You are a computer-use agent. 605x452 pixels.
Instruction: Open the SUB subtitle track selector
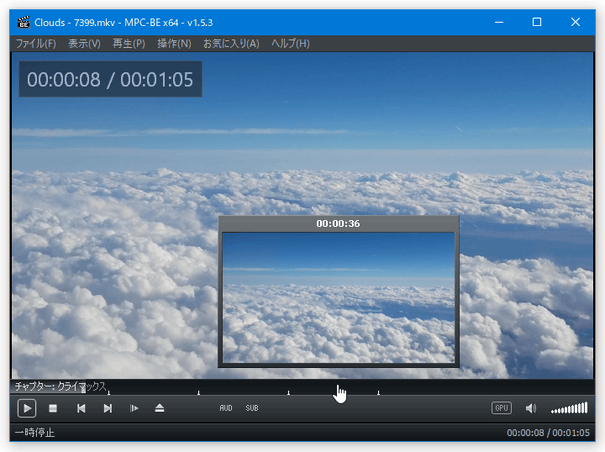pos(252,408)
